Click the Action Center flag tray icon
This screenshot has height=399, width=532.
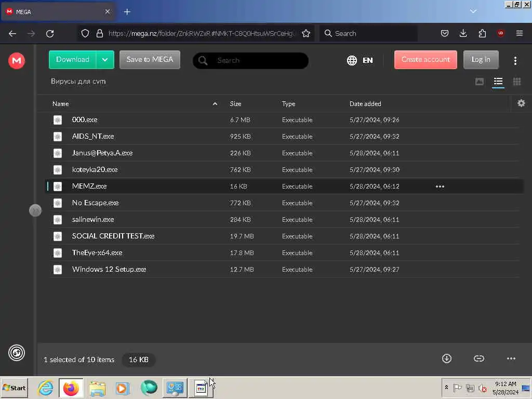point(457,388)
